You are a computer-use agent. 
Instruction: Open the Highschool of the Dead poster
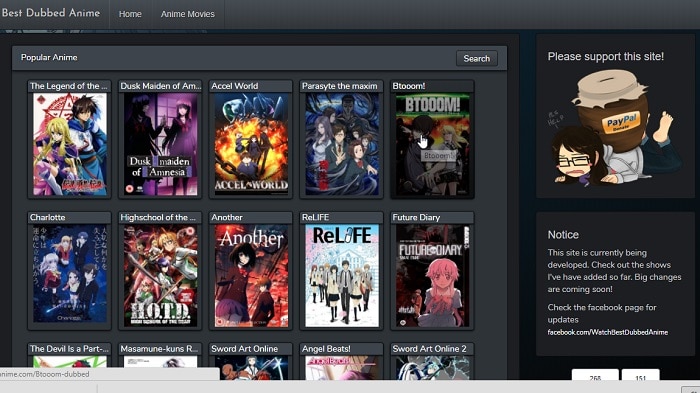(160, 276)
